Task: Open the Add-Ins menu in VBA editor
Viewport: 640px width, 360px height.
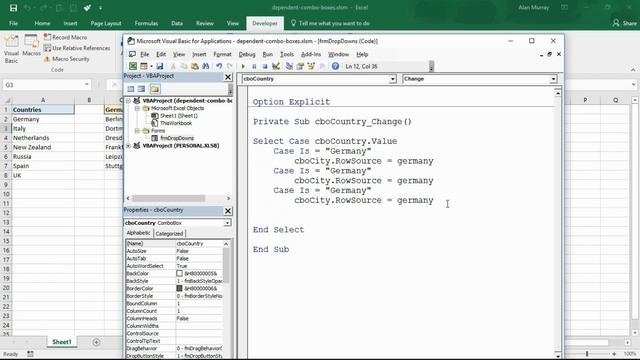Action: pyautogui.click(x=311, y=54)
